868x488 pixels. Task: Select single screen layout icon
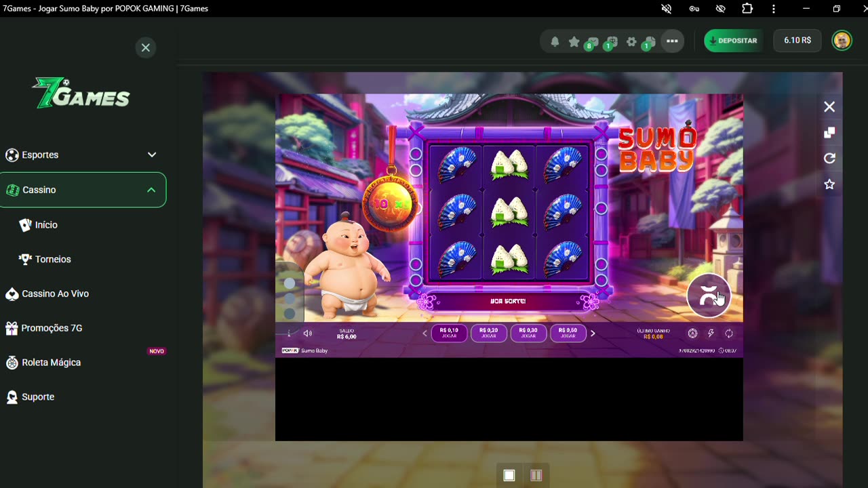(x=509, y=476)
